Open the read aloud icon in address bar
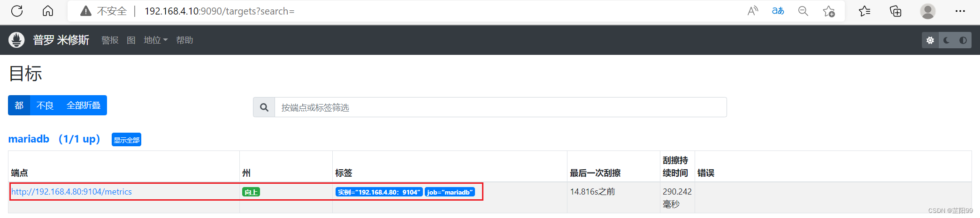Viewport: 980px width, 218px height. [753, 11]
